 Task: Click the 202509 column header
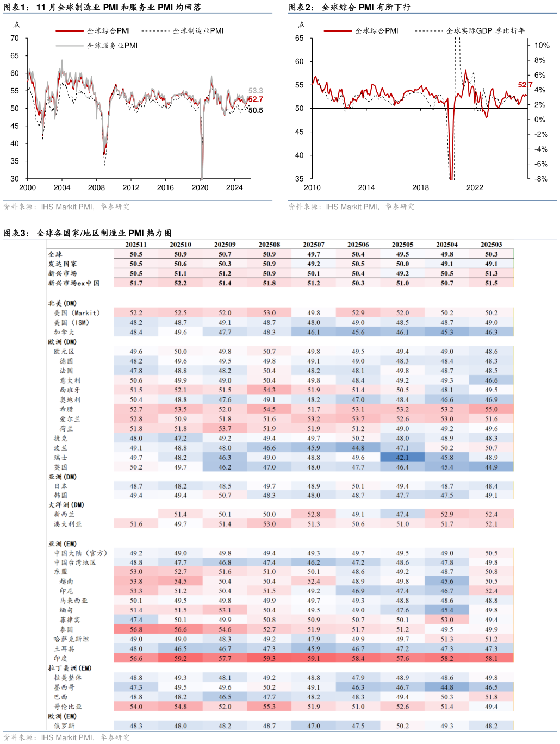tap(225, 245)
